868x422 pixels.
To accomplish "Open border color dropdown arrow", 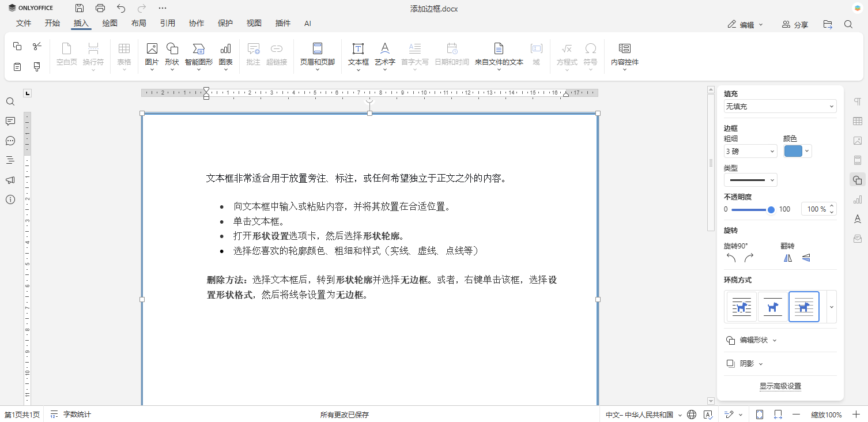I will tap(807, 152).
